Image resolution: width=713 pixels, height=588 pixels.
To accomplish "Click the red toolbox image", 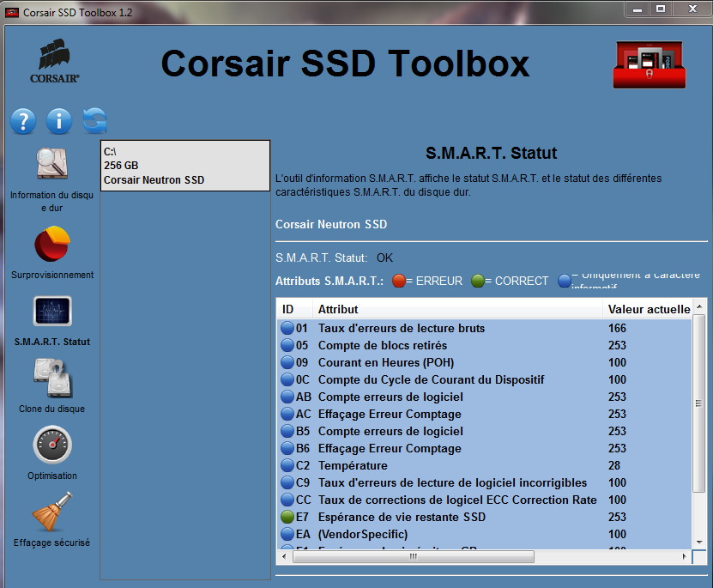I will tap(650, 65).
